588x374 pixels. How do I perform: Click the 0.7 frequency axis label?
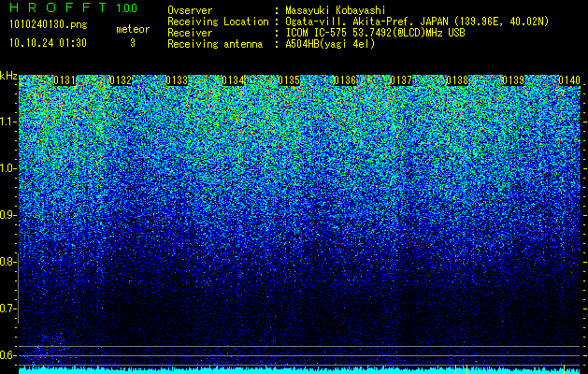tap(7, 309)
